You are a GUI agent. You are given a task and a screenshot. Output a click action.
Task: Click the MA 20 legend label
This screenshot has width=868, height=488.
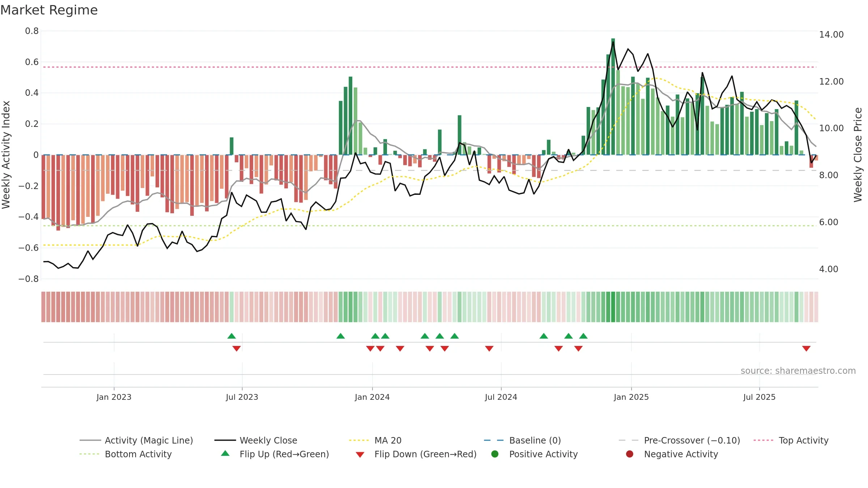point(388,440)
